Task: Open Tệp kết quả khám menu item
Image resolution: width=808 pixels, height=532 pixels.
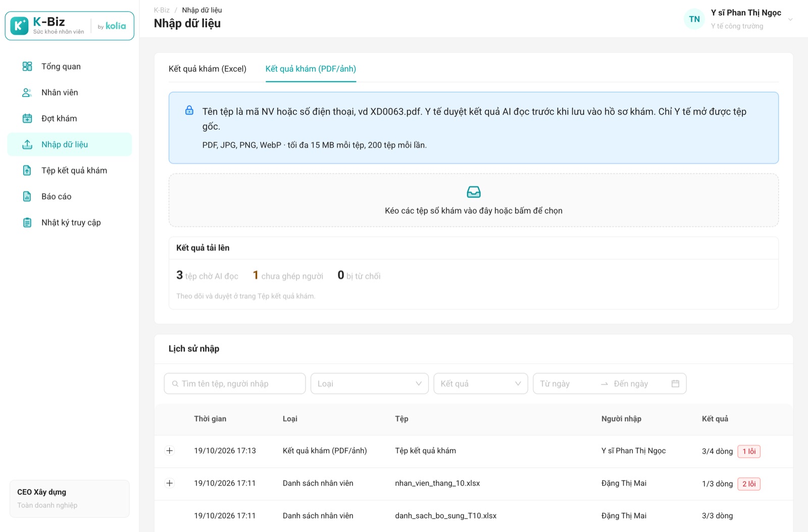Action: pyautogui.click(x=70, y=171)
